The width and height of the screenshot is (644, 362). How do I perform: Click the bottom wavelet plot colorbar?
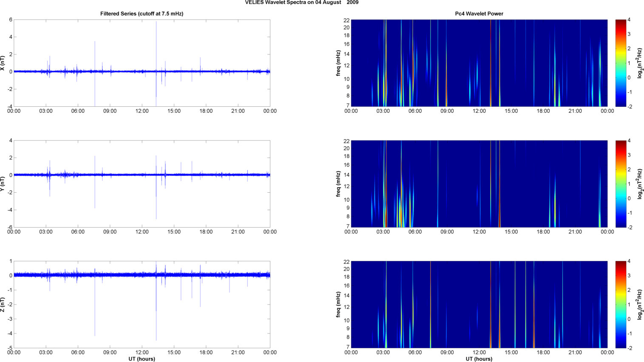620,305
